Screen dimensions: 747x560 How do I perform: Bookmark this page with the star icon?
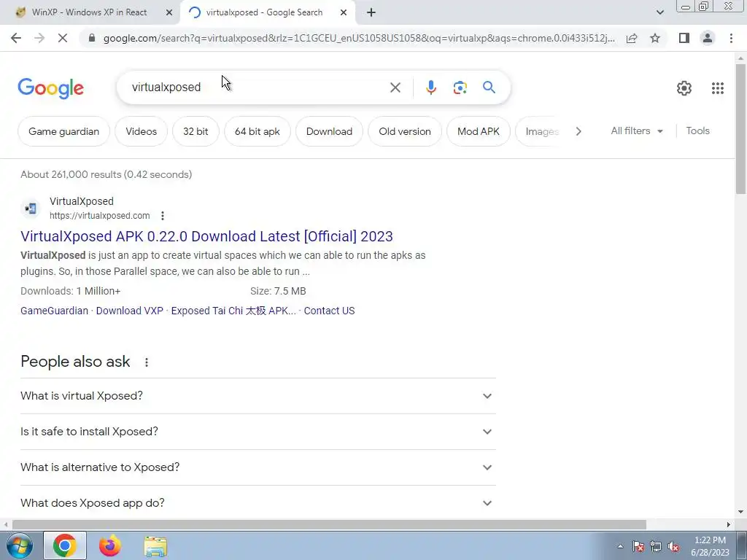click(x=655, y=38)
